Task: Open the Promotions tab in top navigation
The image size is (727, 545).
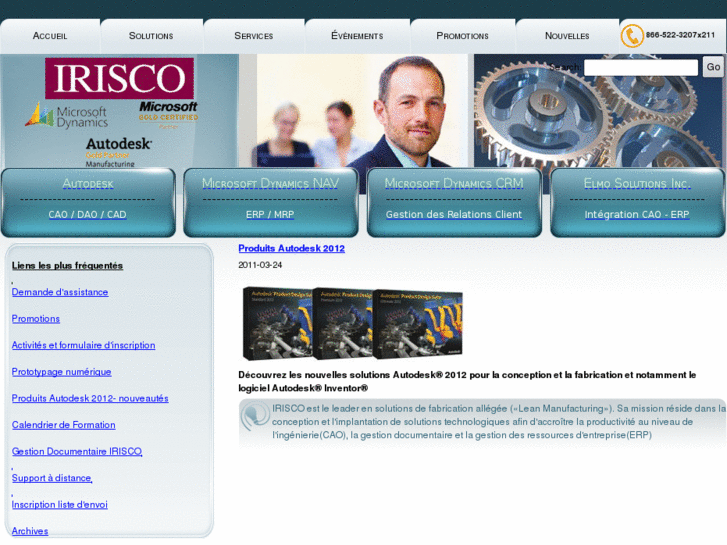Action: (462, 36)
